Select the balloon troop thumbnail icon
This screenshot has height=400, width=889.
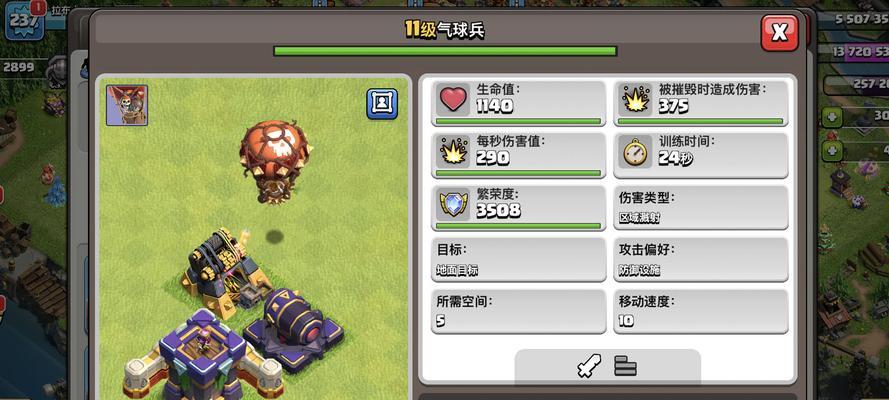pyautogui.click(x=127, y=105)
